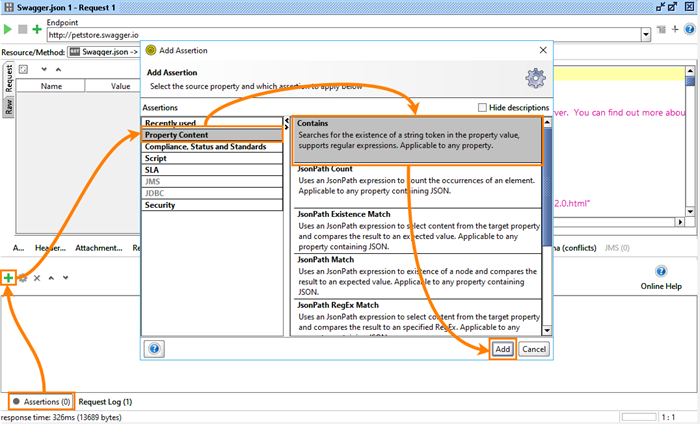Image resolution: width=700 pixels, height=424 pixels.
Task: Open the Assertions (0) tab
Action: click(40, 401)
